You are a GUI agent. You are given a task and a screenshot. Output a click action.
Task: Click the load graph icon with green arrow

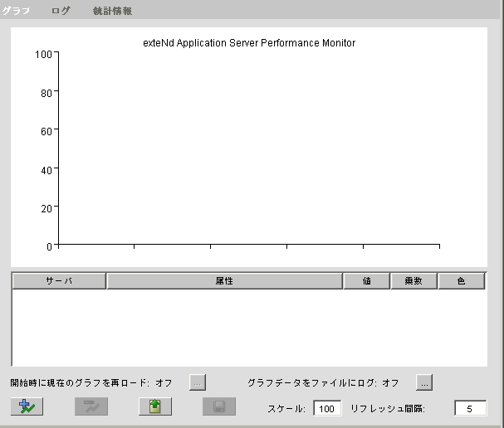(155, 406)
